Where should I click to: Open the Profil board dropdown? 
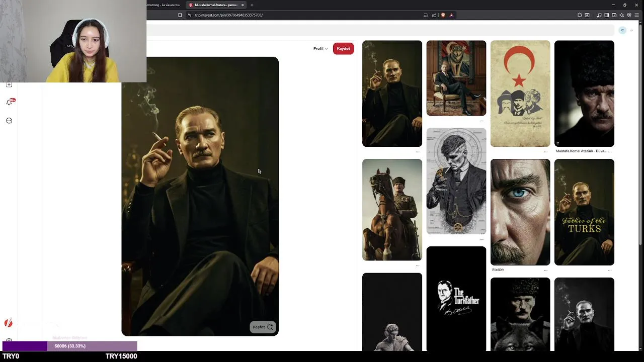click(320, 49)
